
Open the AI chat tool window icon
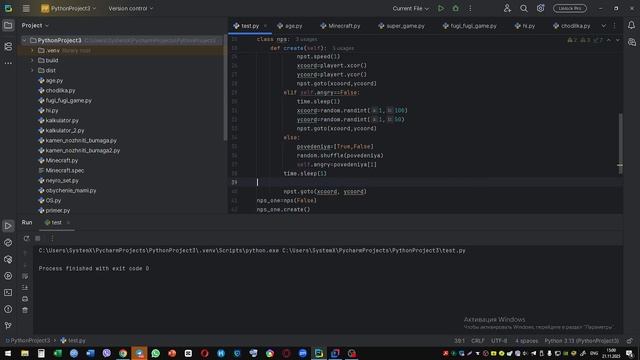[x=631, y=42]
